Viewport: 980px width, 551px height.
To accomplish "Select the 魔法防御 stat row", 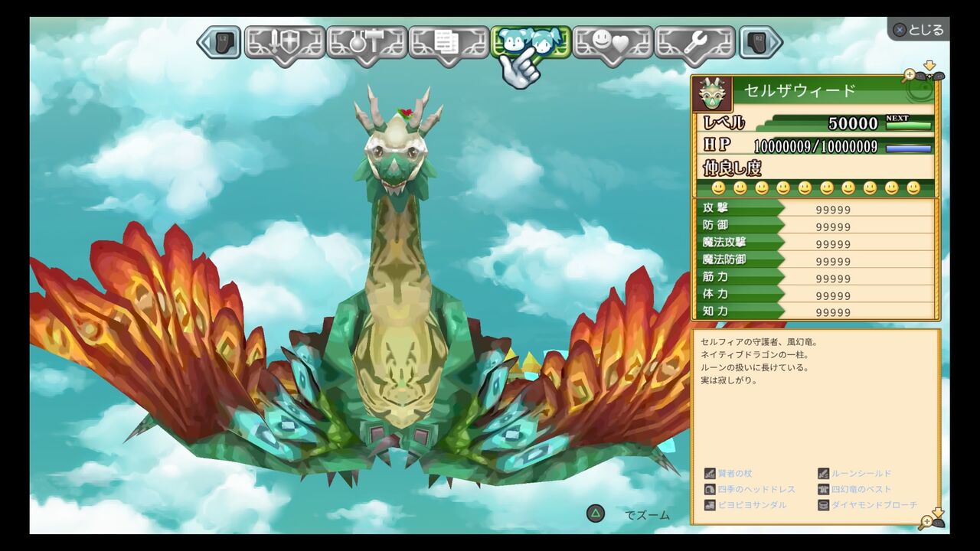I will click(815, 260).
